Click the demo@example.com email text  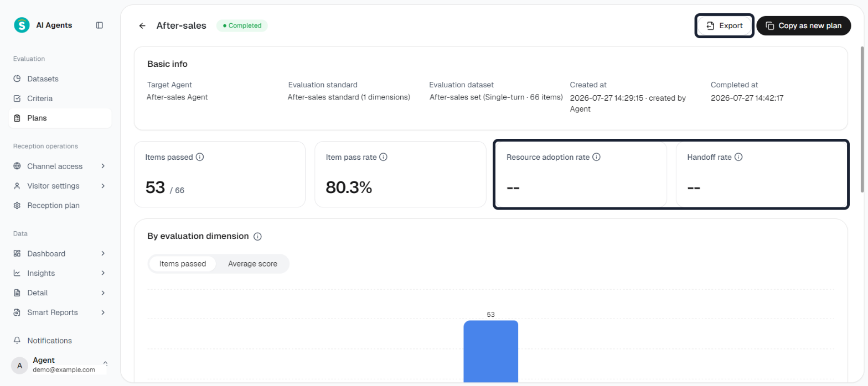click(x=64, y=369)
